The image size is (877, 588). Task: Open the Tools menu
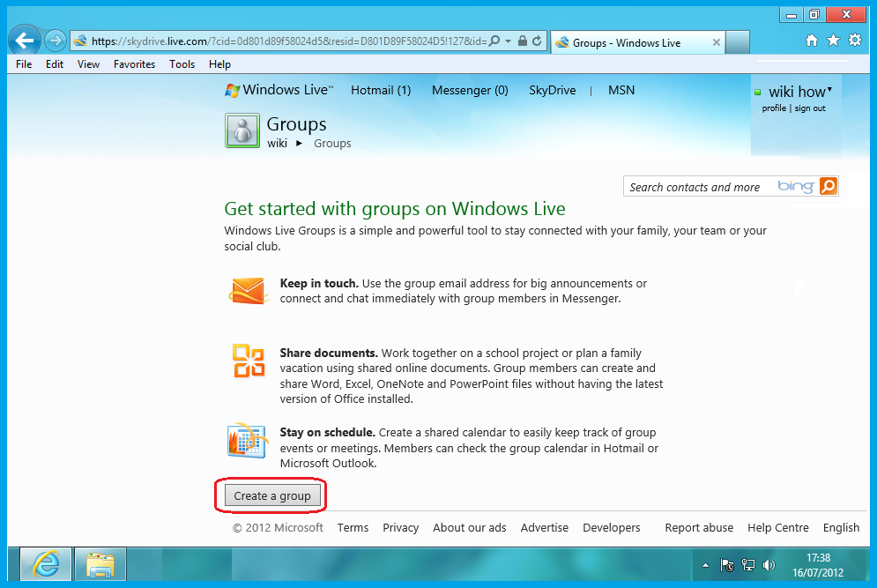point(182,64)
